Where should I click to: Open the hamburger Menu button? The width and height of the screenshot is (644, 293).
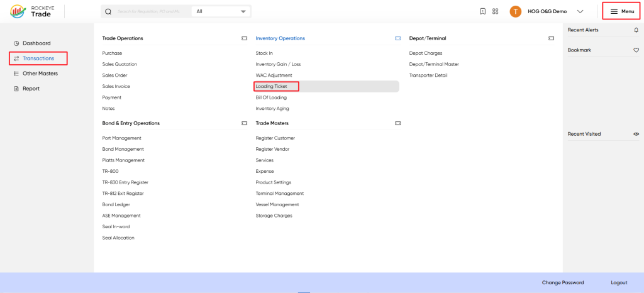point(622,11)
